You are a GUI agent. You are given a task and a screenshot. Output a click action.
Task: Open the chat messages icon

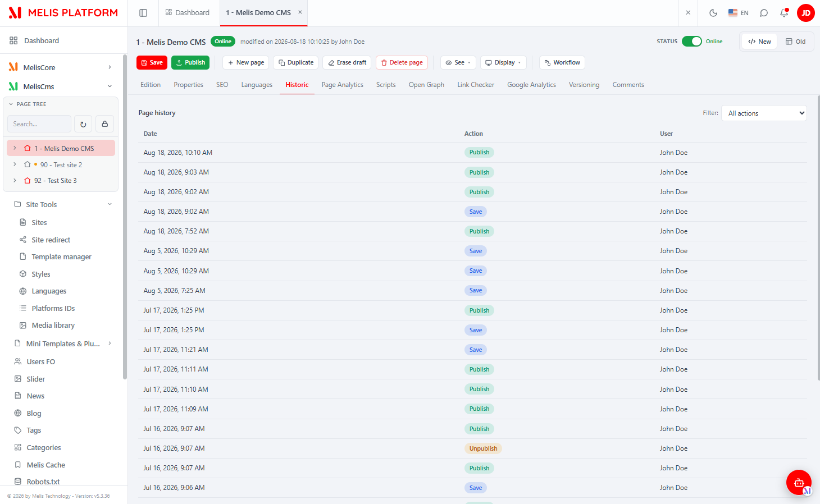pos(764,13)
